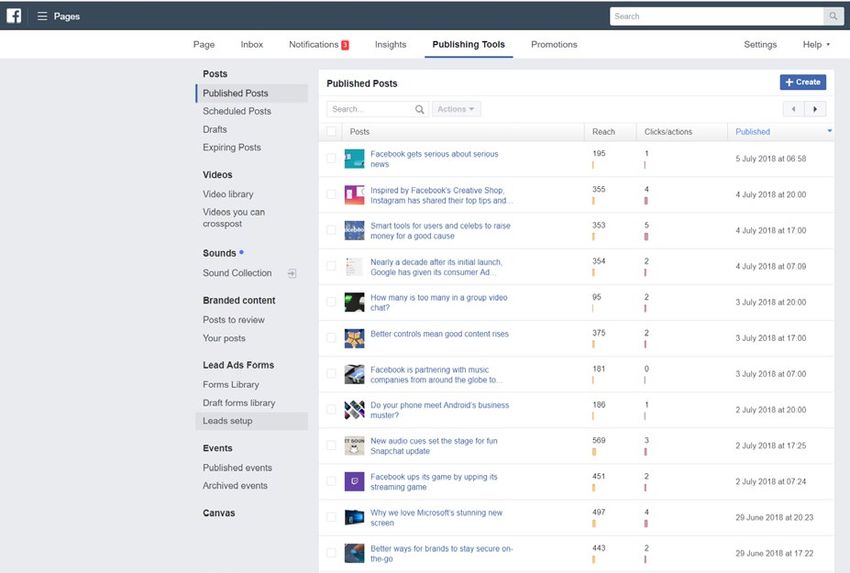Click the Create post button

[803, 82]
